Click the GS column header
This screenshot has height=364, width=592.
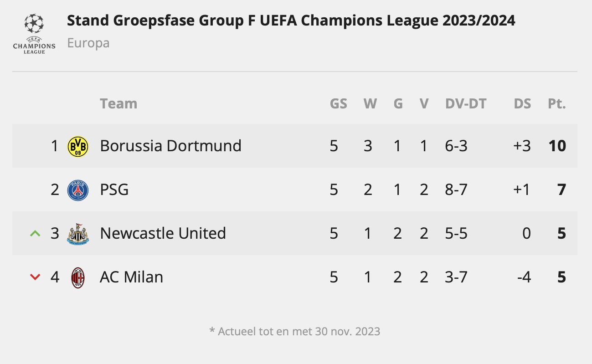pos(338,104)
